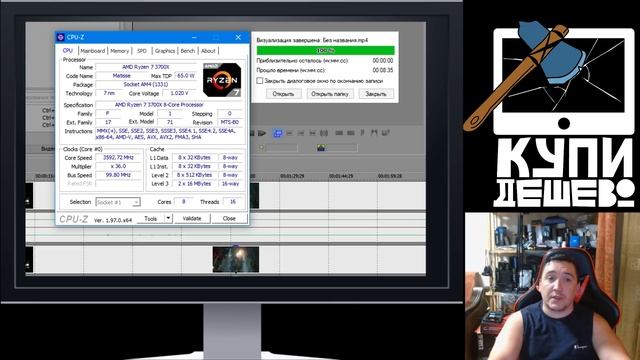Click the Открыть папку button
Screen dimensions: 640x360
pos(330,94)
